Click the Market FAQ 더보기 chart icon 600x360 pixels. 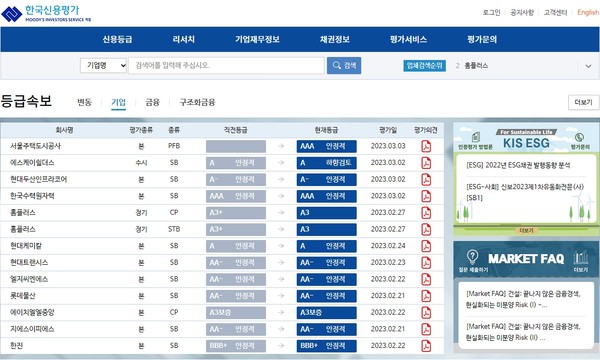pyautogui.click(x=580, y=257)
